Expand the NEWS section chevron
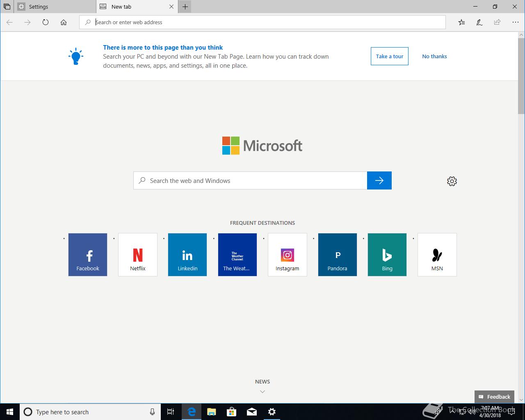This screenshot has width=525, height=420. point(262,392)
